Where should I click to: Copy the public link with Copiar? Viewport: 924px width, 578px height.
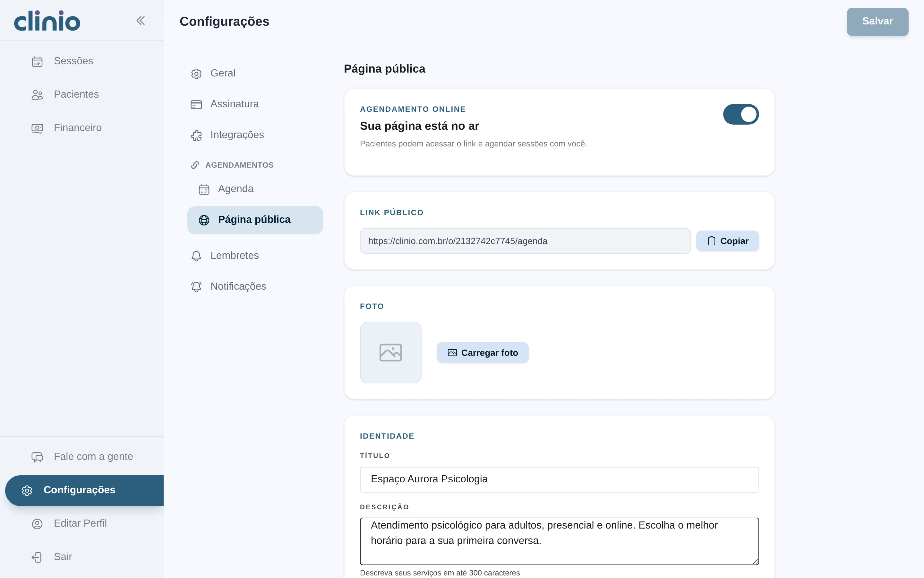(727, 241)
